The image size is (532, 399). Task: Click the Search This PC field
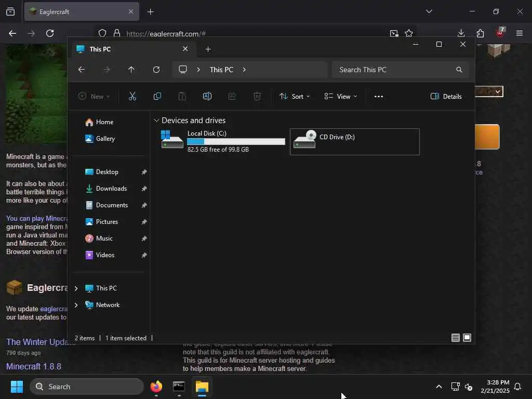[400, 70]
